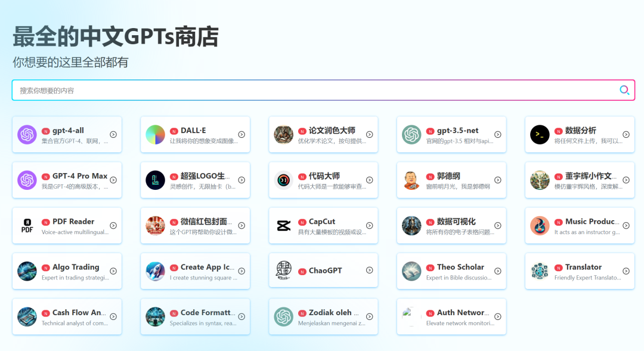
Task: Open Translator card's arrow button
Action: 626,271
